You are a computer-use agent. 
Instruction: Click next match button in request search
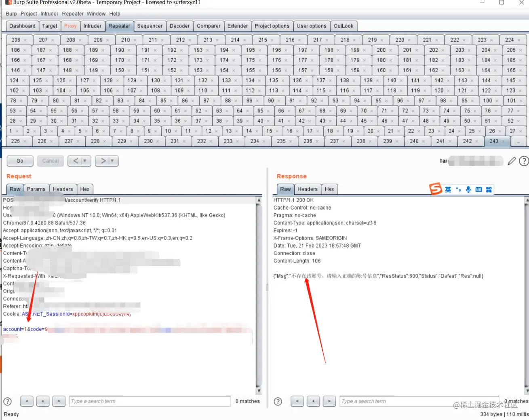pyautogui.click(x=59, y=401)
